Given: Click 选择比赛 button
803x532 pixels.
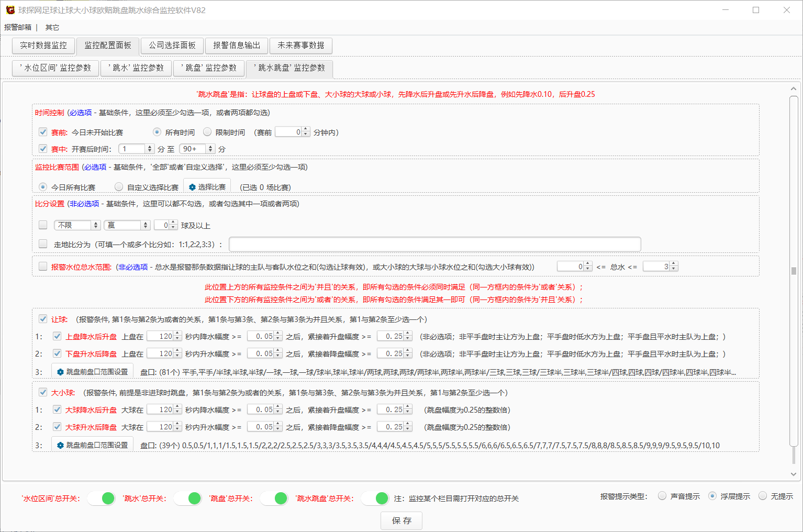Looking at the screenshot, I should coord(207,187).
